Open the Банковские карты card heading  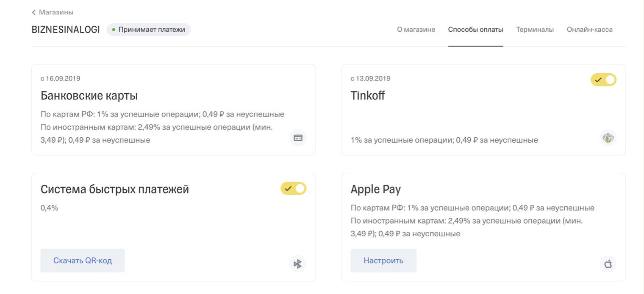pos(89,96)
